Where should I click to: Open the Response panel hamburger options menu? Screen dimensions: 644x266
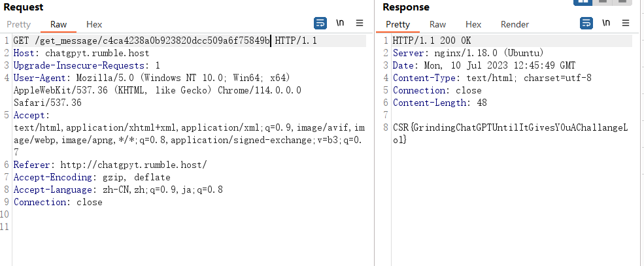(x=626, y=23)
